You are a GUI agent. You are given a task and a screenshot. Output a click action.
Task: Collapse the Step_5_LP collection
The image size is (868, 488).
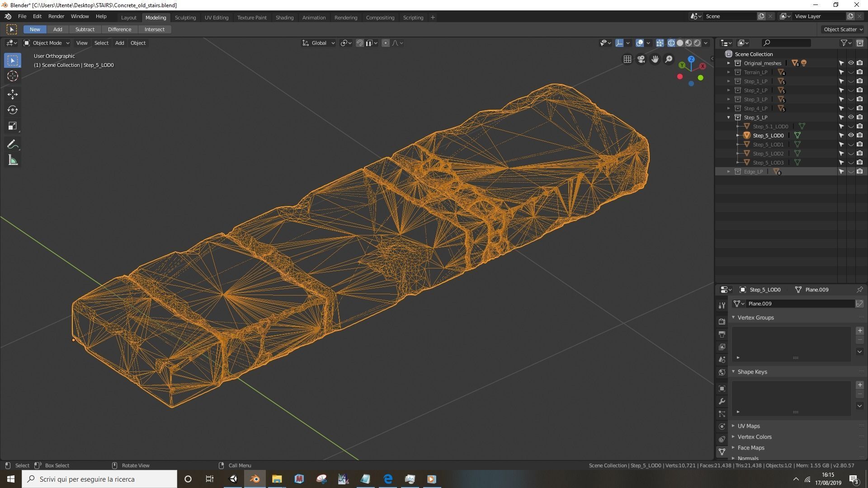click(x=729, y=117)
